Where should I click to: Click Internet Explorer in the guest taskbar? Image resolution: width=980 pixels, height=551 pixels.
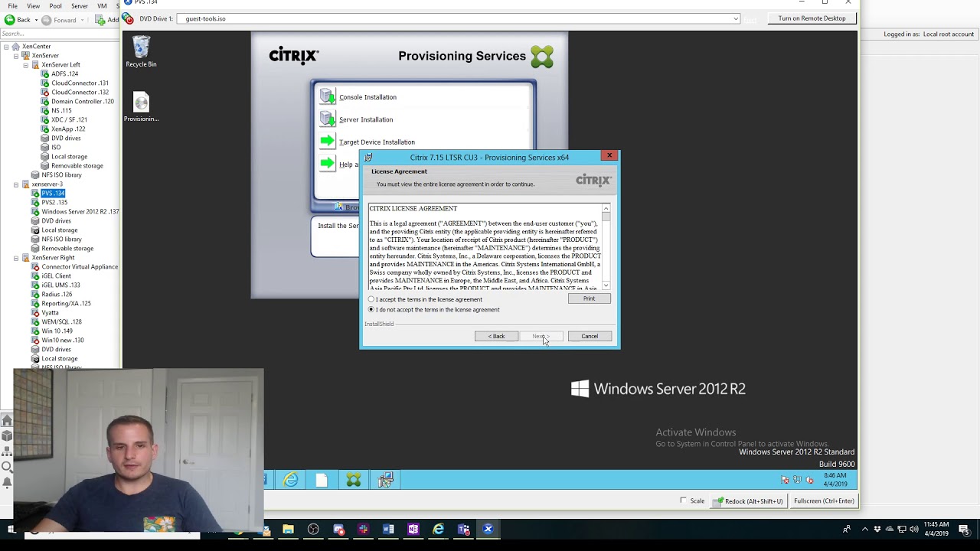click(291, 480)
